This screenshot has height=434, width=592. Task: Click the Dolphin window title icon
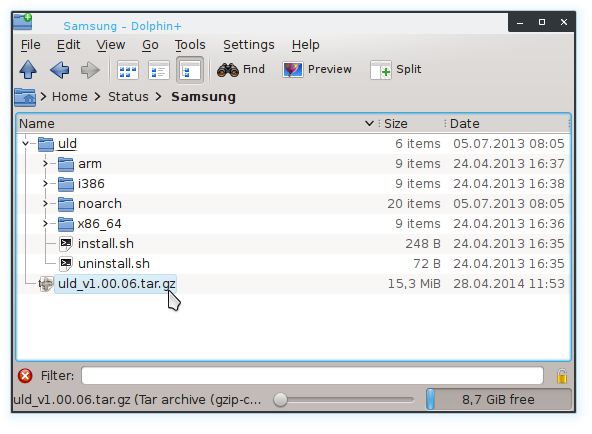pyautogui.click(x=23, y=22)
